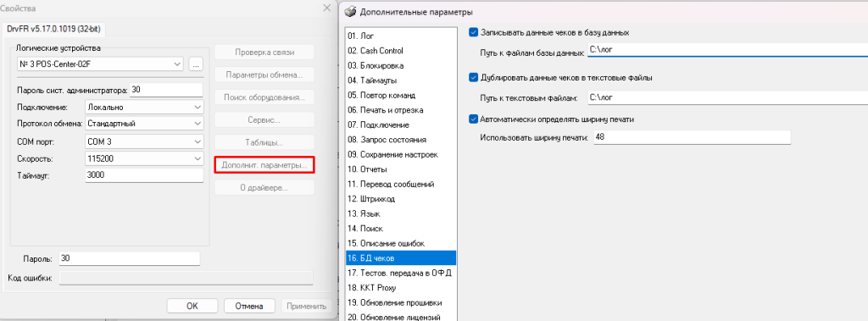Click the Пароль field with value 30
This screenshot has width=868, height=321.
(x=129, y=258)
